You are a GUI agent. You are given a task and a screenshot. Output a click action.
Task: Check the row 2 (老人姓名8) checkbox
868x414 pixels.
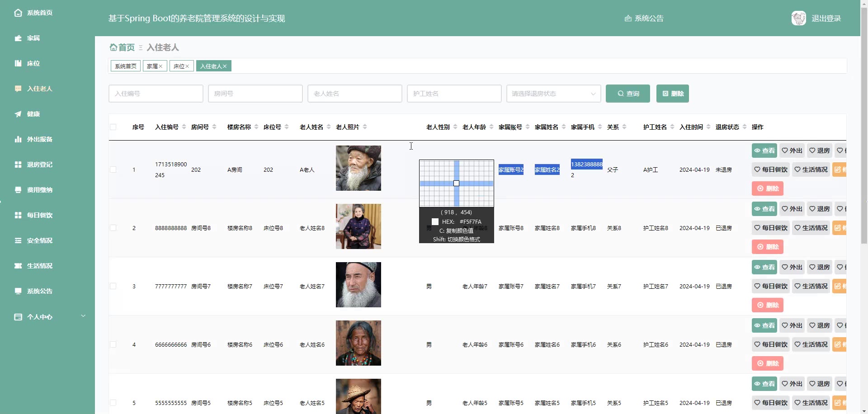tap(113, 228)
